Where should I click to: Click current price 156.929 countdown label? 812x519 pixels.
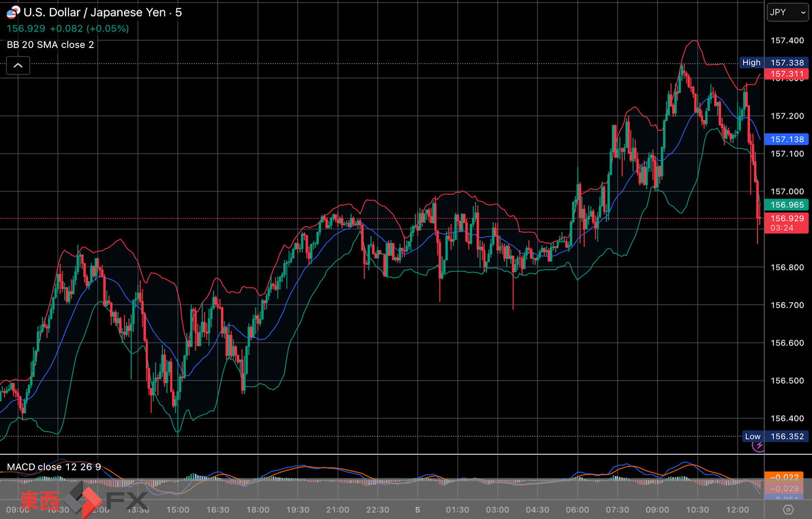coord(786,223)
